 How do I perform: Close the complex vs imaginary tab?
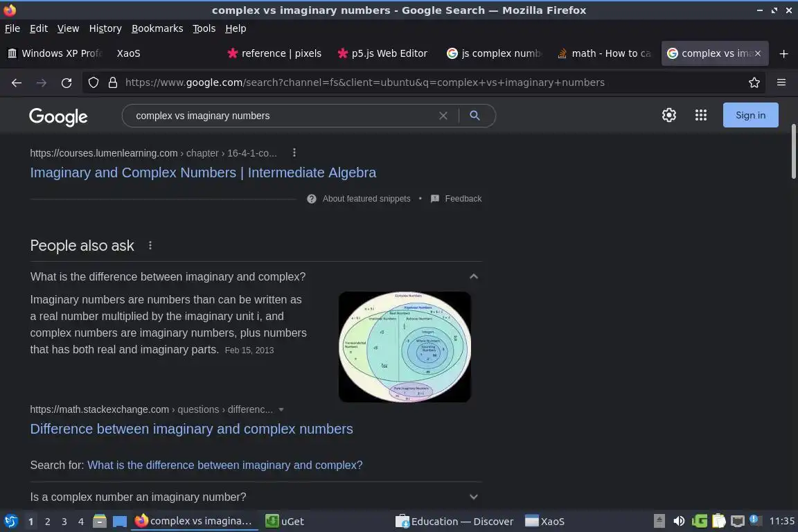[757, 53]
